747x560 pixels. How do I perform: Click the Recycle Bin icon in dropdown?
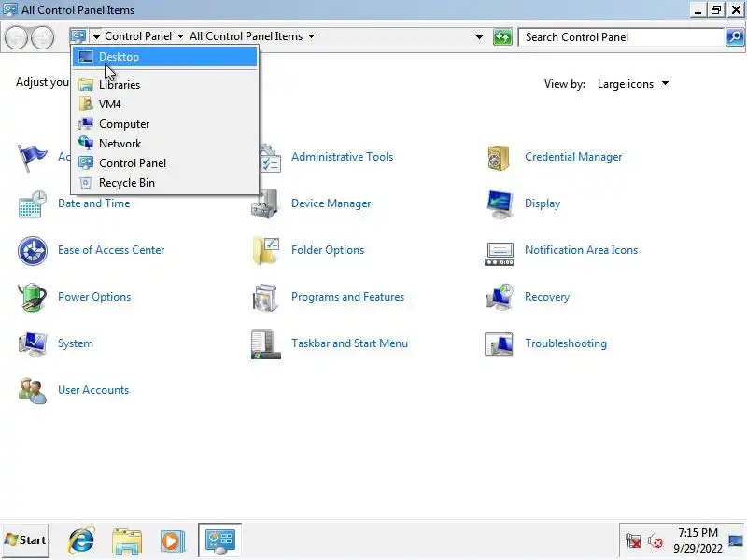pos(86,183)
